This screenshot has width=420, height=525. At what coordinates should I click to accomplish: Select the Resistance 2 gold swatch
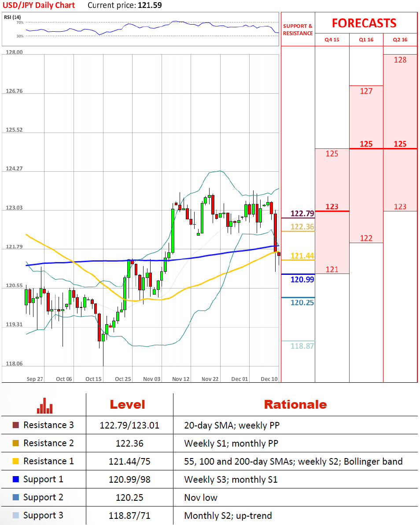click(16, 443)
